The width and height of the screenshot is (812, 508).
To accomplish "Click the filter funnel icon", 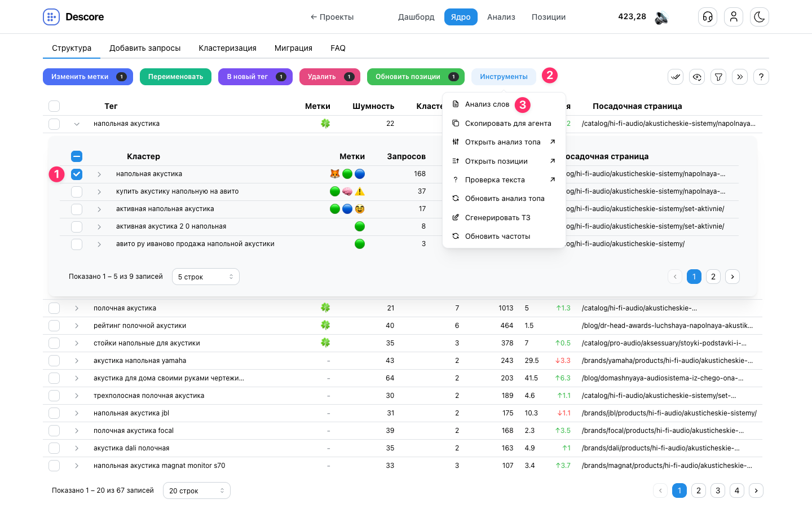I will pyautogui.click(x=718, y=77).
